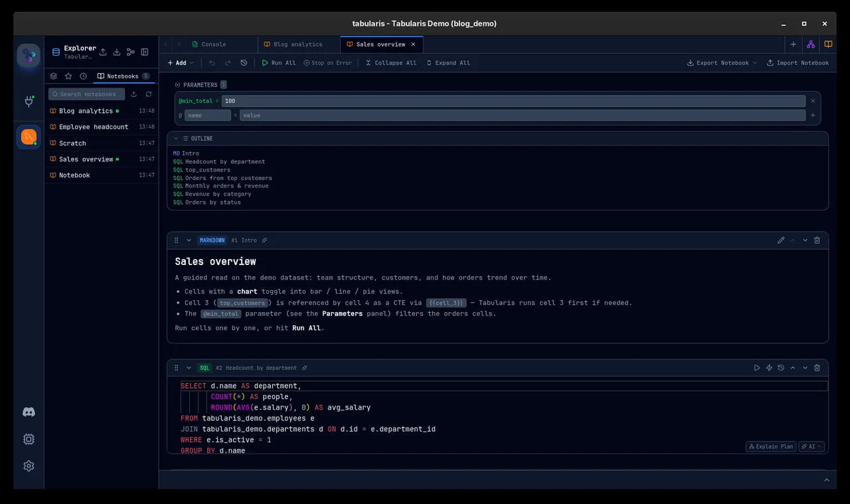Screen dimensions: 850x504
Task: Select the orange database connection icon
Action: click(29, 137)
